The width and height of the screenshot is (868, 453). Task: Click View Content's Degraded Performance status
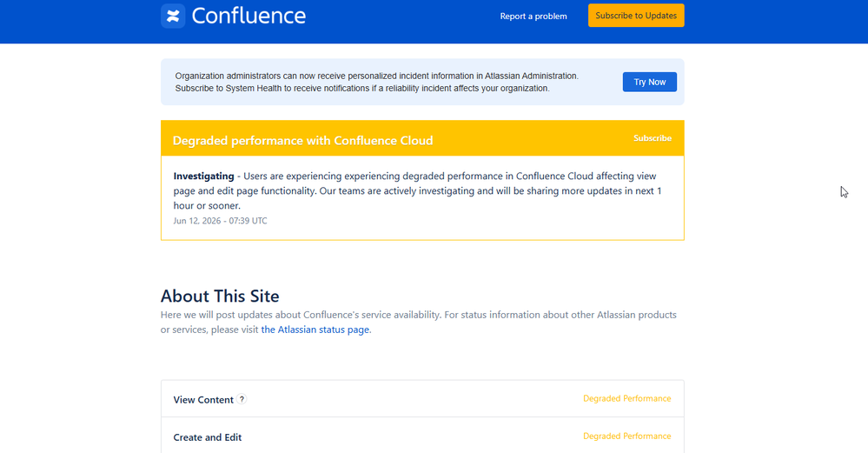click(626, 398)
